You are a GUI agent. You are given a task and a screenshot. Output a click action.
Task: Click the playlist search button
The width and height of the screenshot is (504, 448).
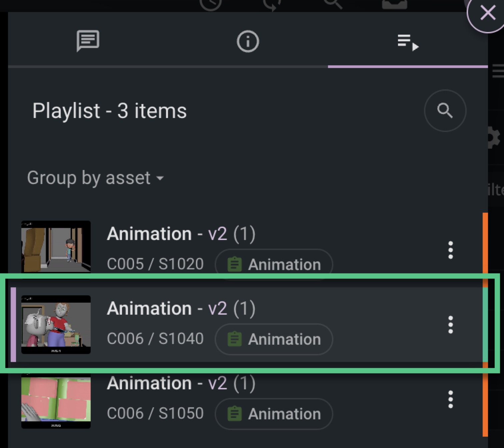445,111
